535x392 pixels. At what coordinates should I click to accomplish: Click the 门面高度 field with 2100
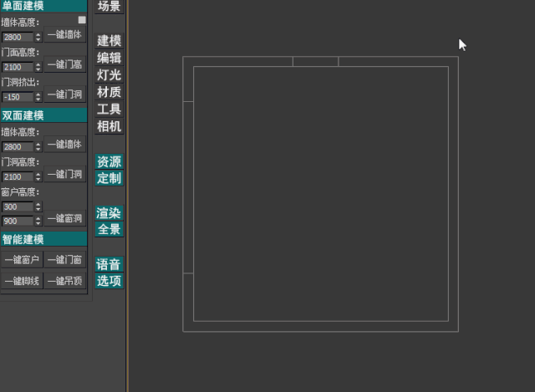(18, 67)
